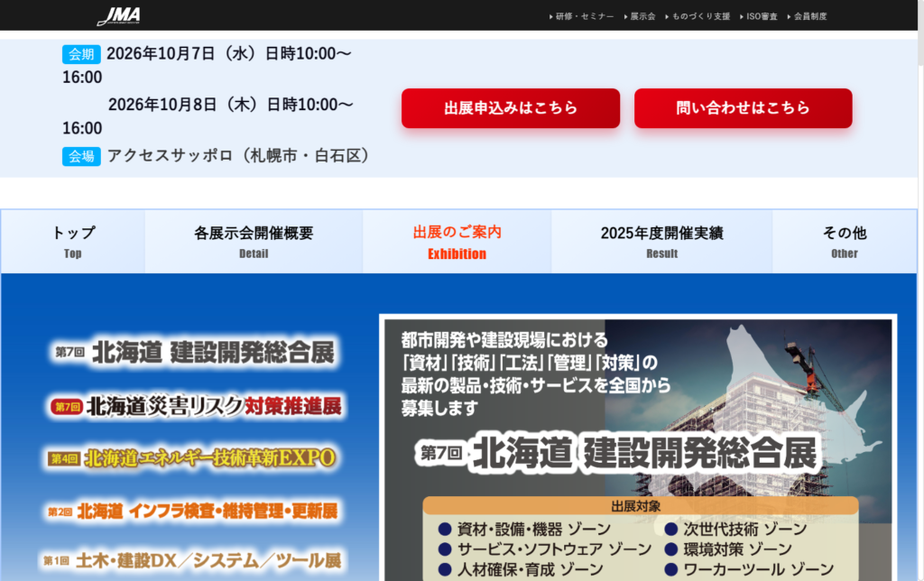Click the blue 会期 date badge
This screenshot has height=581, width=924.
tap(81, 53)
